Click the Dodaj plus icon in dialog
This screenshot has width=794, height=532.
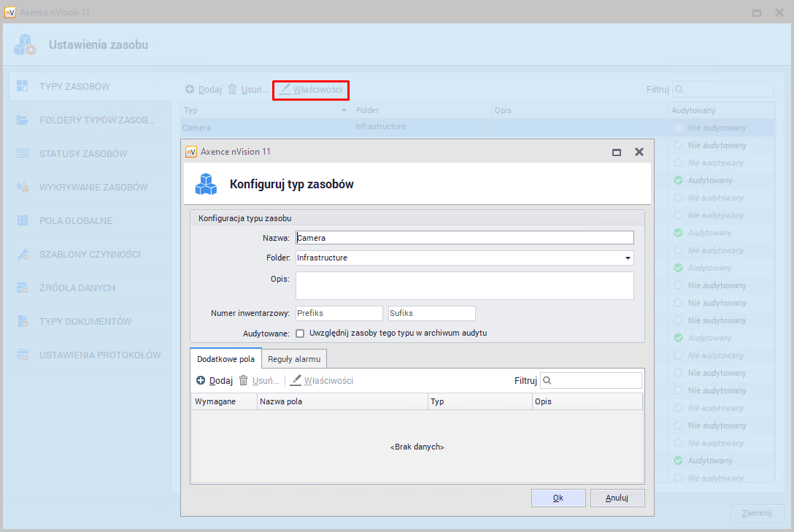point(201,381)
